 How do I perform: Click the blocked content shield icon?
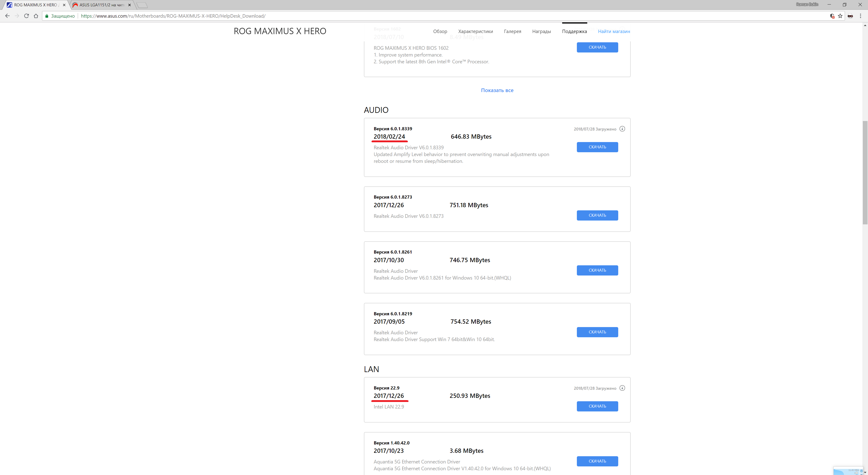pyautogui.click(x=832, y=16)
